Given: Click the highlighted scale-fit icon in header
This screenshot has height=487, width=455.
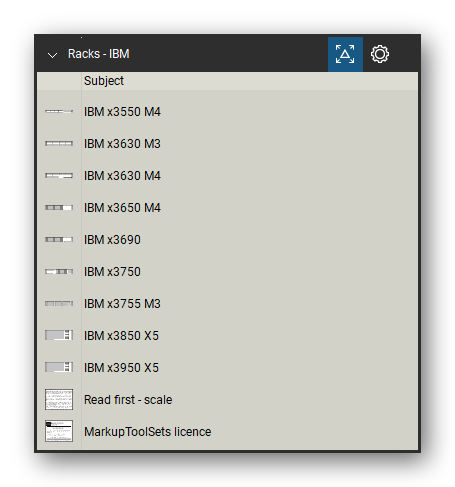Looking at the screenshot, I should point(345,54).
